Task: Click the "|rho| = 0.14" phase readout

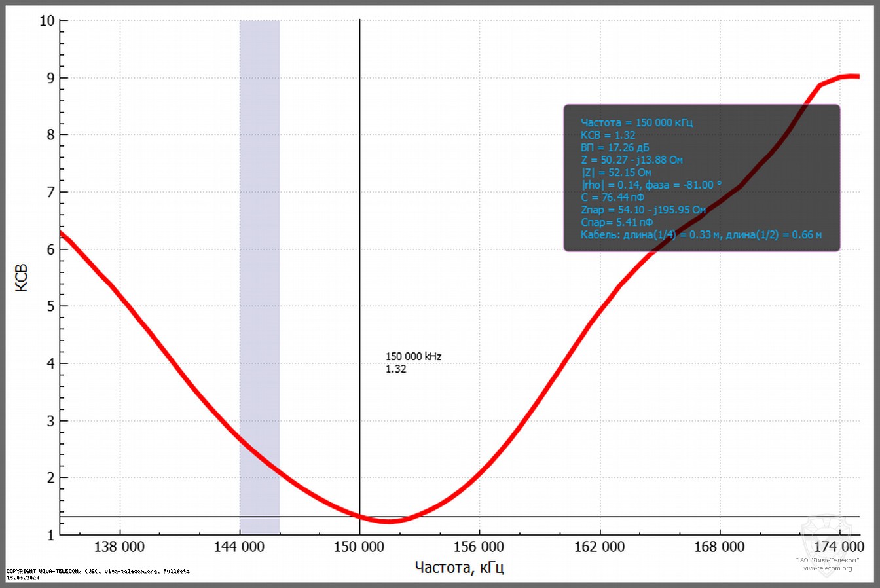Action: click(651, 185)
